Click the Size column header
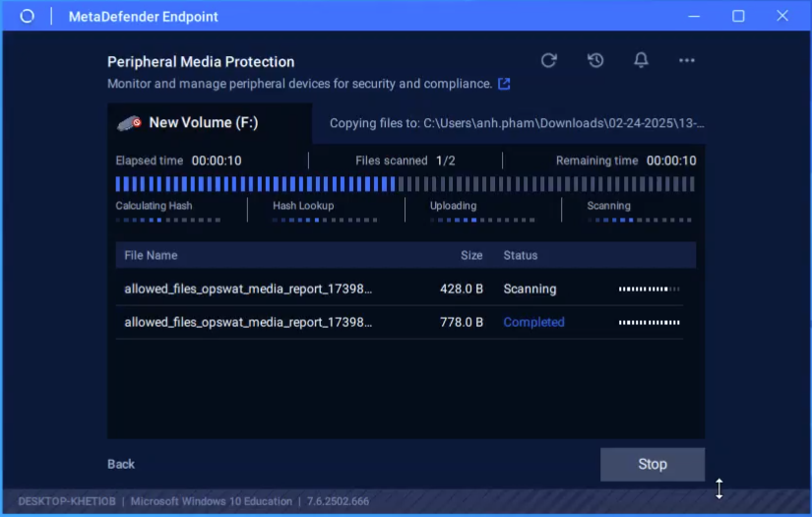 pos(471,255)
